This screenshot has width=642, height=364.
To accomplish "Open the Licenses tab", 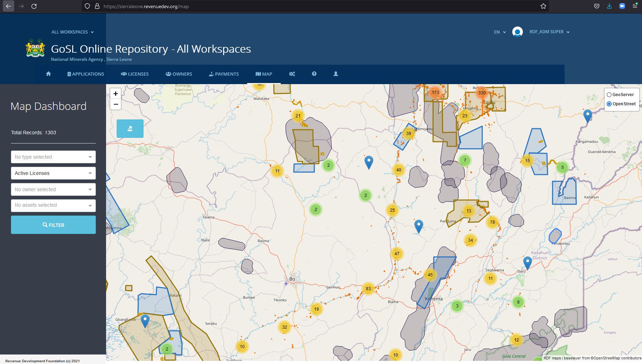I will (135, 74).
